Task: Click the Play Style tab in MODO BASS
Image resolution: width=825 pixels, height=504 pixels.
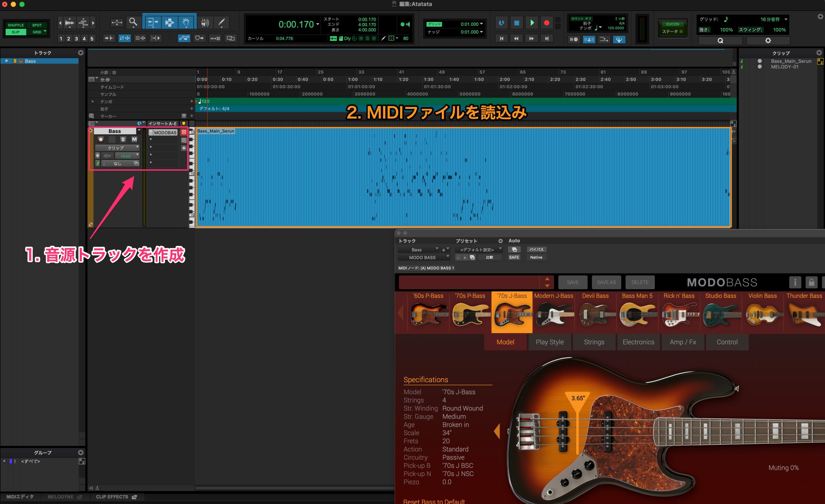Action: coord(549,342)
